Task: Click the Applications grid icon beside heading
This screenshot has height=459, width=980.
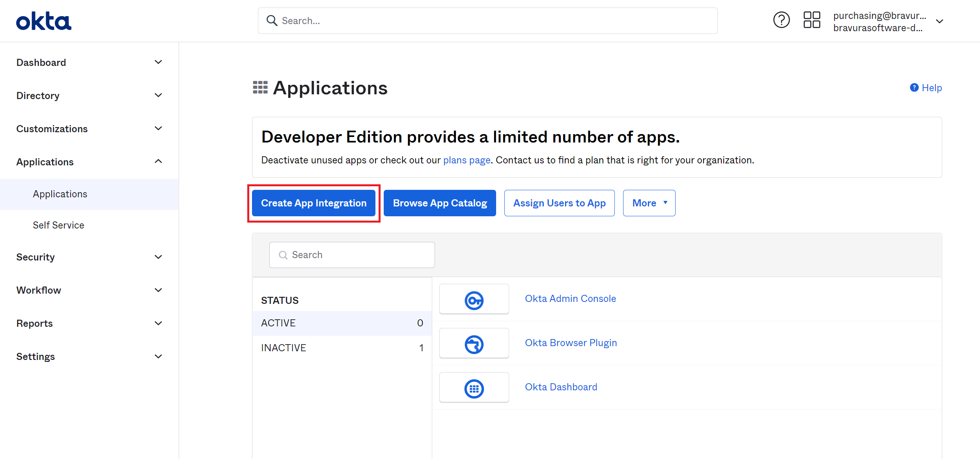Action: pos(260,88)
